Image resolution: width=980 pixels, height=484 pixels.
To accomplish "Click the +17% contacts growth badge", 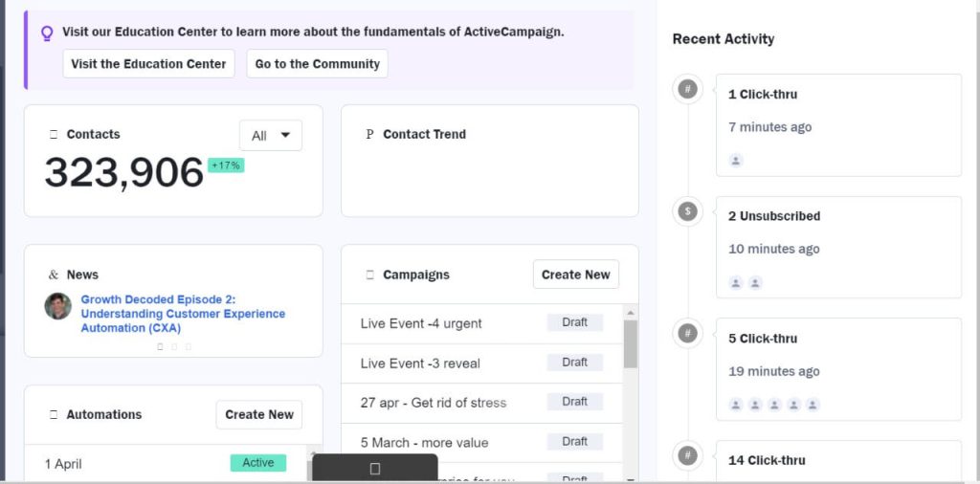I will (226, 165).
